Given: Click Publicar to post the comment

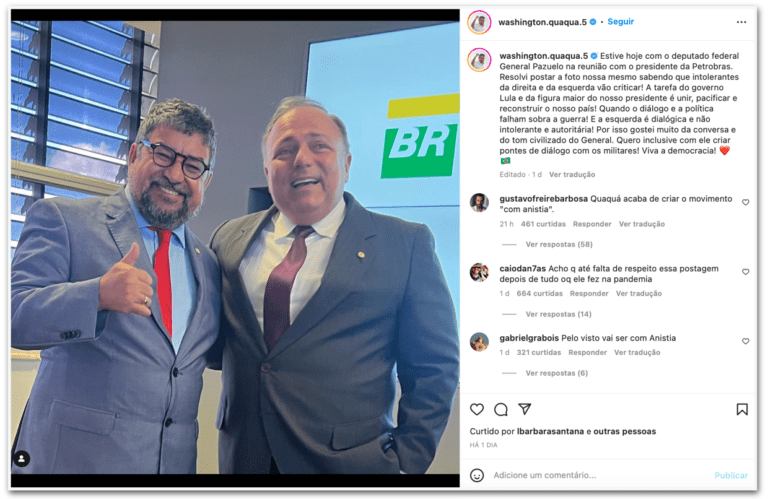Looking at the screenshot, I should tap(731, 475).
